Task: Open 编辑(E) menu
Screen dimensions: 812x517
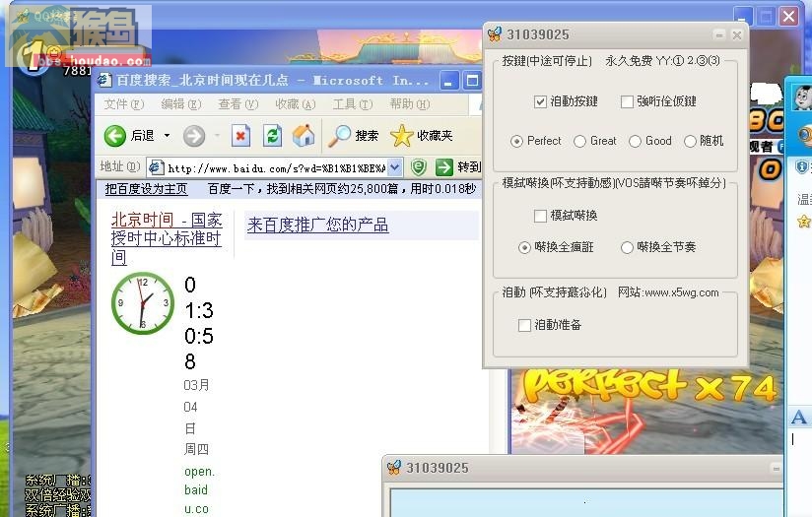Action: [180, 104]
